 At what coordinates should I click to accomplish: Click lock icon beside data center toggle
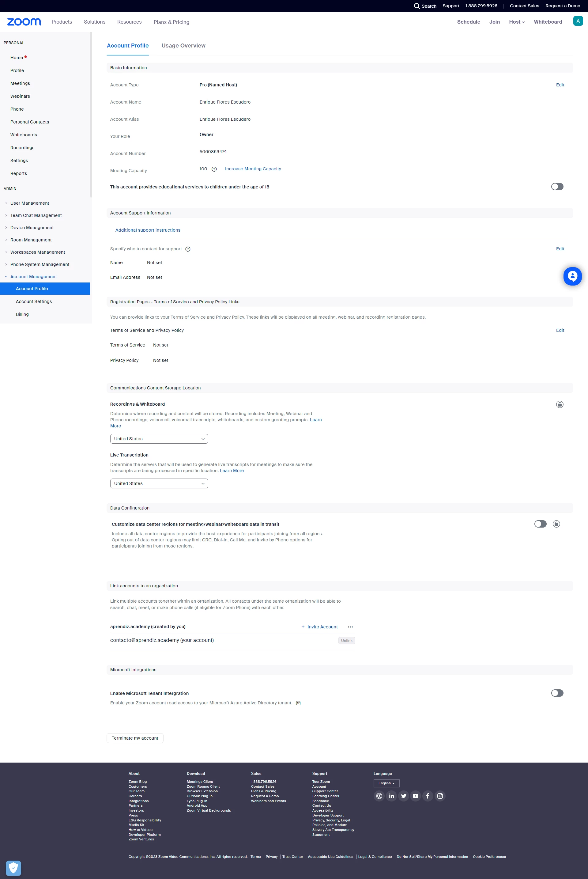click(556, 524)
